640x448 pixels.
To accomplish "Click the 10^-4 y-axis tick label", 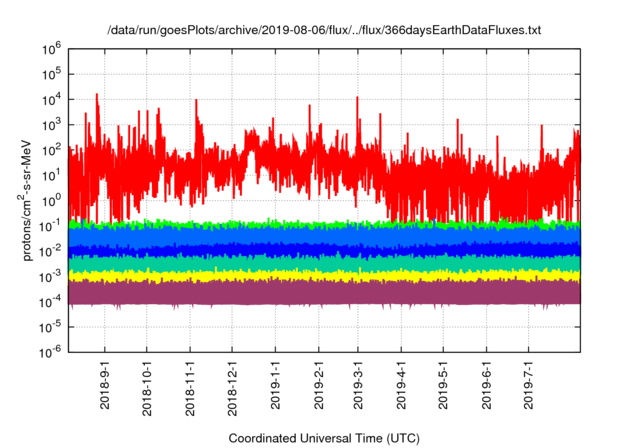I will click(51, 302).
